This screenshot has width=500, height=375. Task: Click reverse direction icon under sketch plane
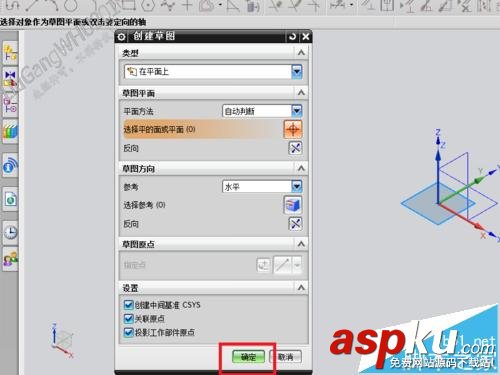[295, 148]
